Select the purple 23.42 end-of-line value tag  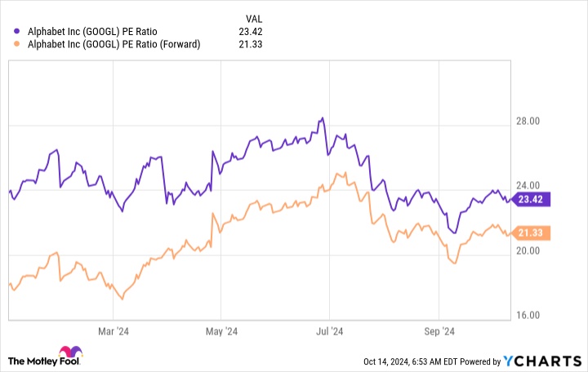coord(532,198)
